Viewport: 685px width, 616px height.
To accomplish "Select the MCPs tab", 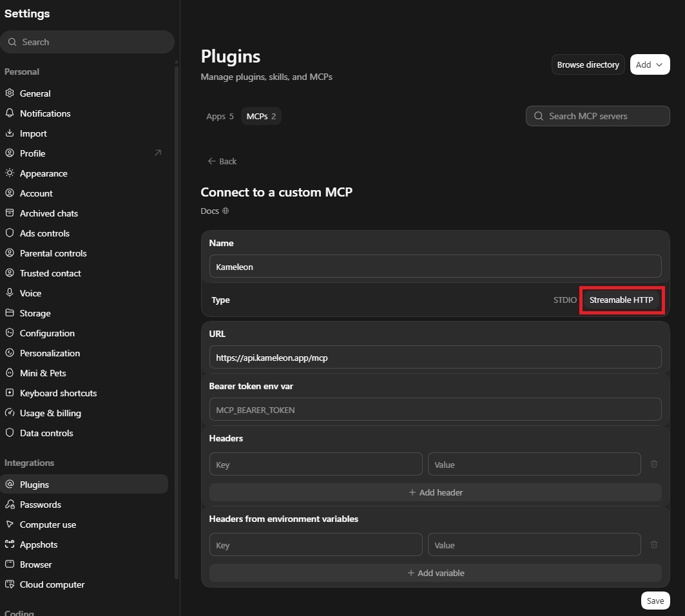I will 261,116.
